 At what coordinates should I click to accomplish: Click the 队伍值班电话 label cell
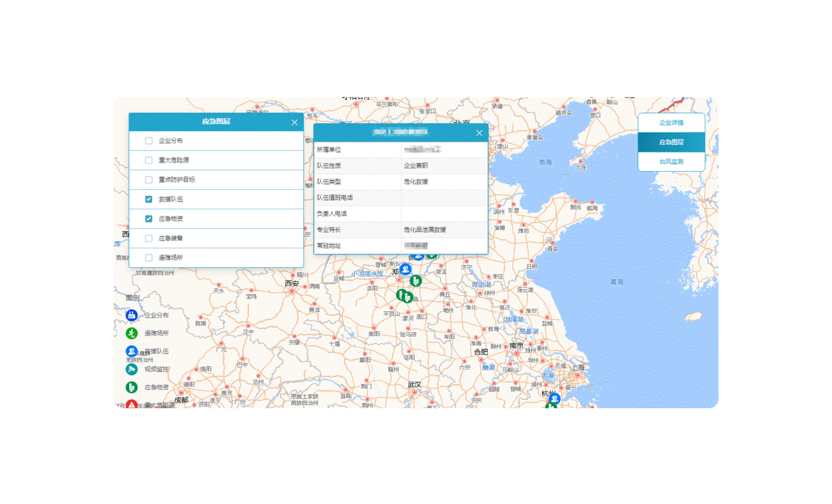tap(357, 198)
